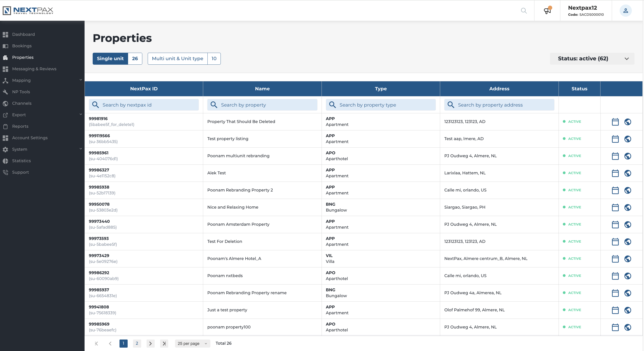
Task: Focus the Search by property address field
Action: (499, 105)
